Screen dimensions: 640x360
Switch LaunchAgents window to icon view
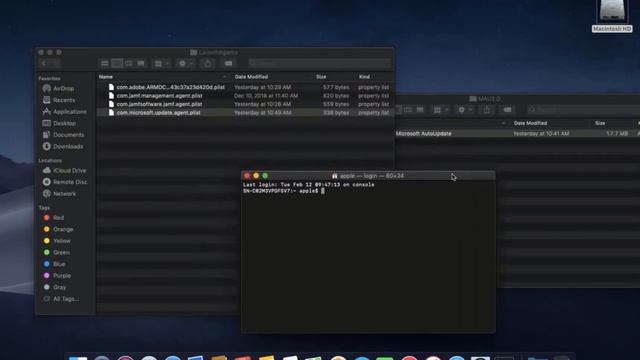point(105,63)
